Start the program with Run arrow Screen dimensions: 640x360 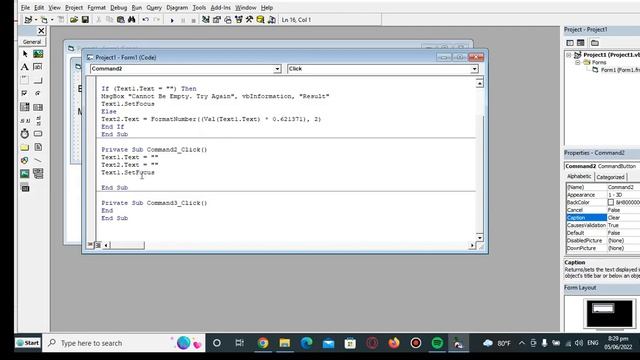click(172, 20)
